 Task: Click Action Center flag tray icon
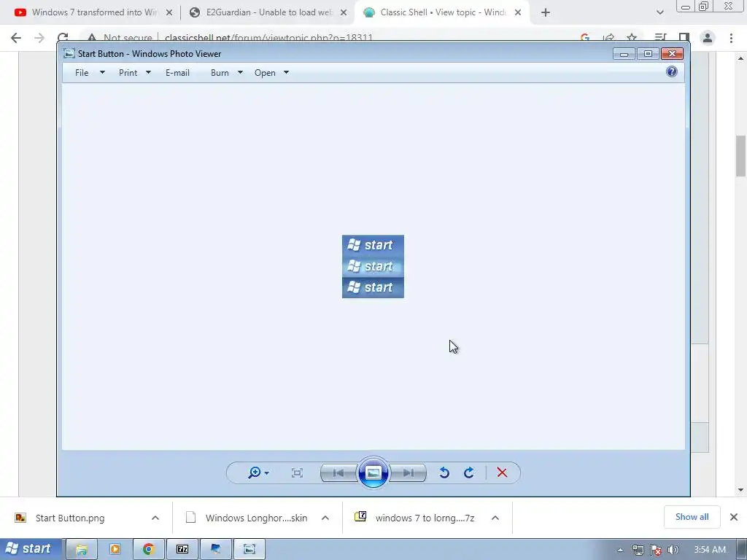click(656, 550)
